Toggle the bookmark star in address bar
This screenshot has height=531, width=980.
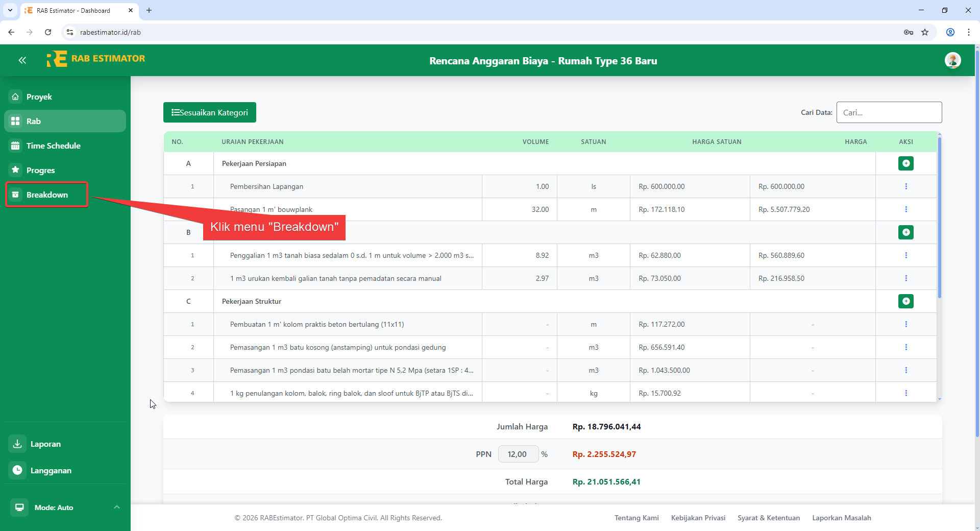click(x=925, y=32)
